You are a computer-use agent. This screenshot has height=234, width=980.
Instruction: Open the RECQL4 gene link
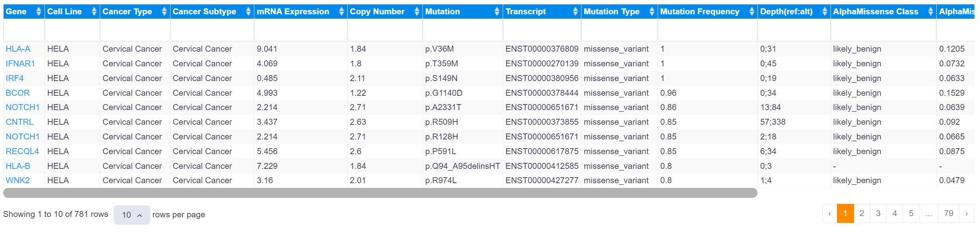coord(22,151)
